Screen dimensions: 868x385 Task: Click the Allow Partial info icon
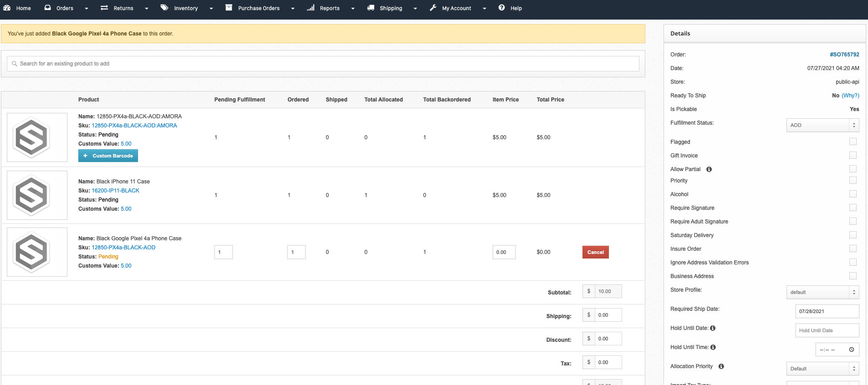coord(709,169)
